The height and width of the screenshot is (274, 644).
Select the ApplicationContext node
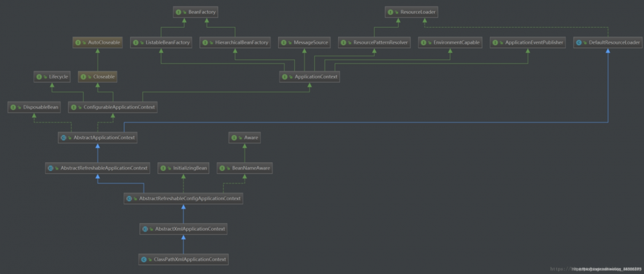(309, 77)
